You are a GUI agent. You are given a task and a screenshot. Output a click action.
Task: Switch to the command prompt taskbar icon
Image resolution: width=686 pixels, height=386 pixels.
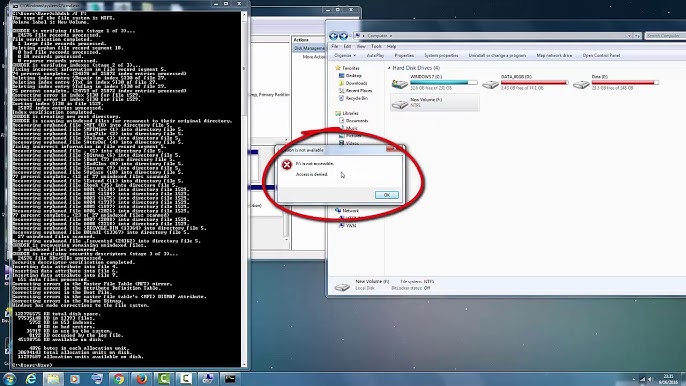(x=230, y=379)
